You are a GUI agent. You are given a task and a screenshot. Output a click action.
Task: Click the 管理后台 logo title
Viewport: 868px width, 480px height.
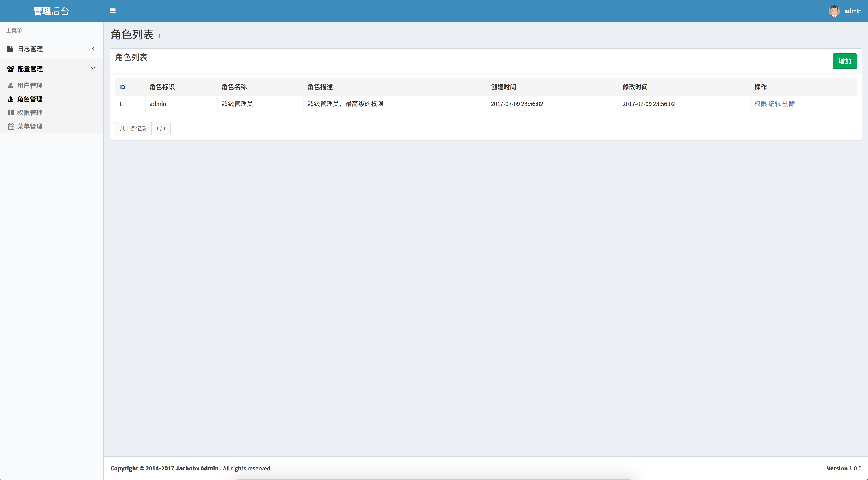pyautogui.click(x=51, y=11)
